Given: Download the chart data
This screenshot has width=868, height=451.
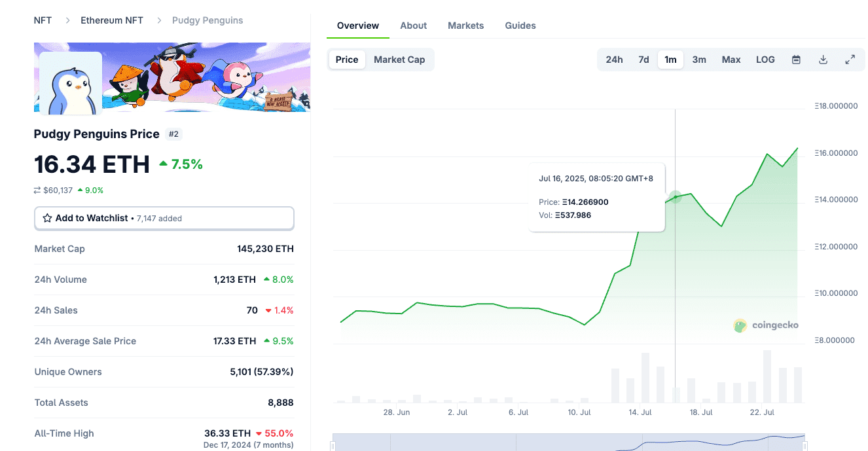Looking at the screenshot, I should tap(823, 60).
